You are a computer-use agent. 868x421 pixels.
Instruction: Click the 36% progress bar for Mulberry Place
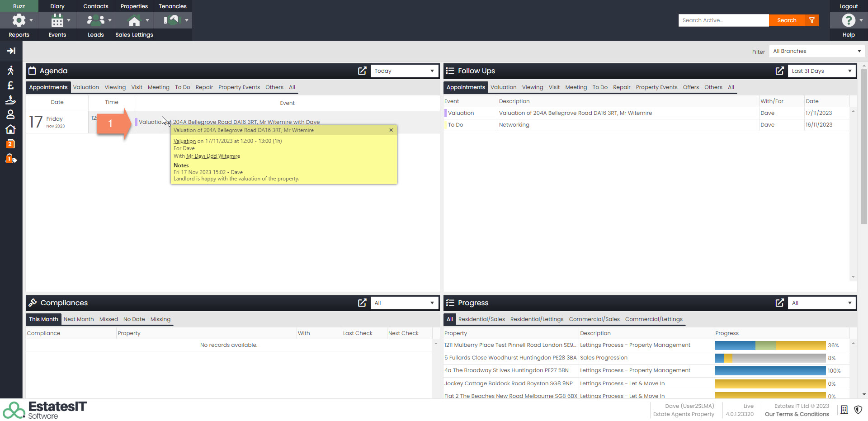770,345
